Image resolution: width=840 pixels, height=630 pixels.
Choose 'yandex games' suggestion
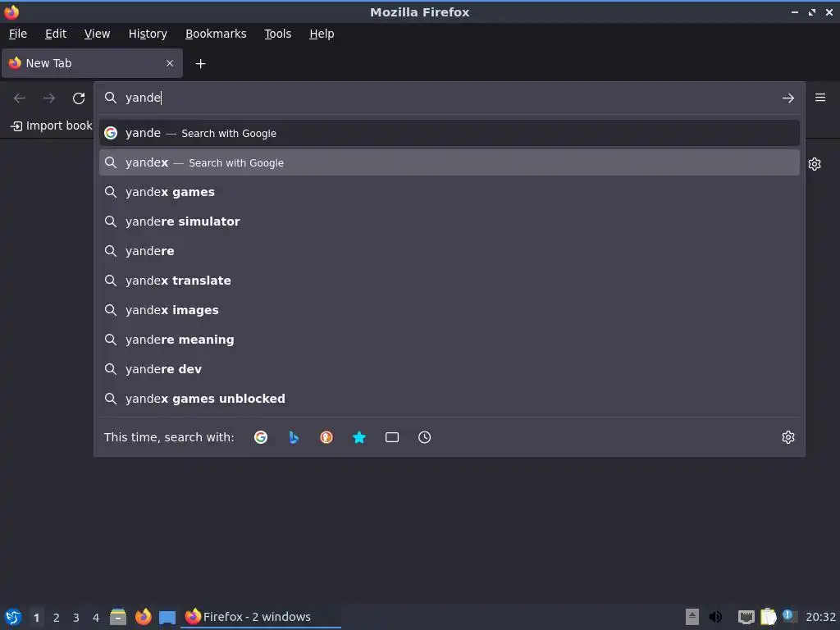tap(450, 192)
